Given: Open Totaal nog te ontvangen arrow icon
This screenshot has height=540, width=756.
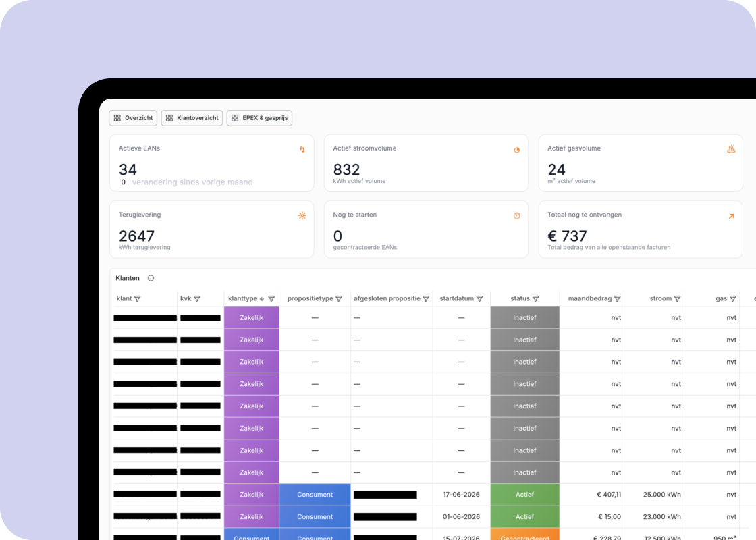Looking at the screenshot, I should [732, 216].
